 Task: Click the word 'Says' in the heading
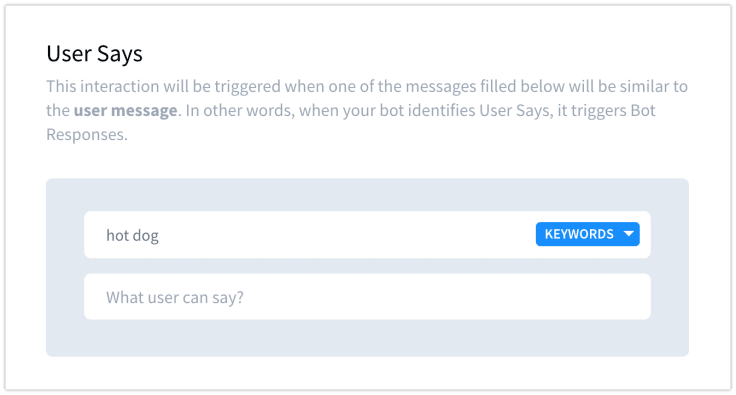[x=119, y=54]
